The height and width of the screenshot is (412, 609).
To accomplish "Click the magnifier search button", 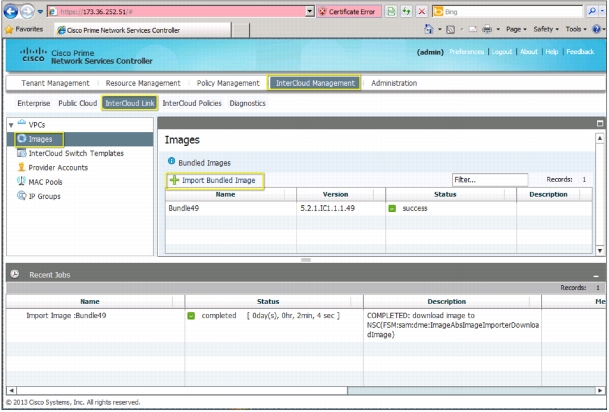I will tap(592, 12).
